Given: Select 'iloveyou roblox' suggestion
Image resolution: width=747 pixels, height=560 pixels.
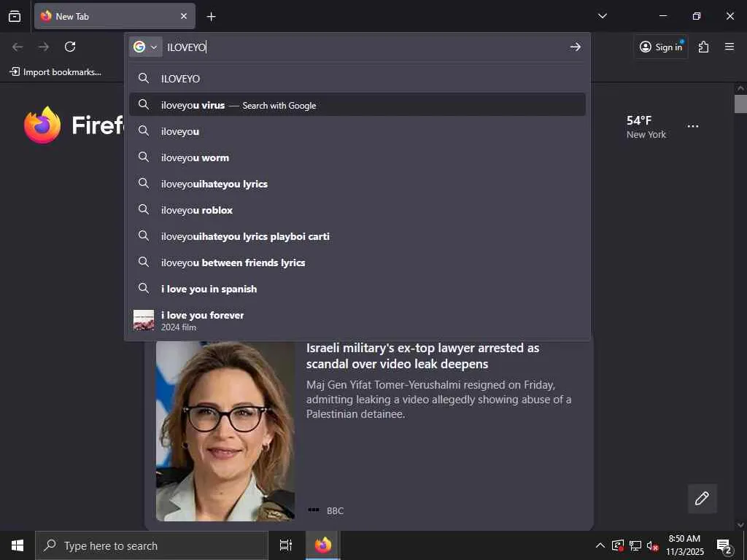Looking at the screenshot, I should (x=357, y=209).
